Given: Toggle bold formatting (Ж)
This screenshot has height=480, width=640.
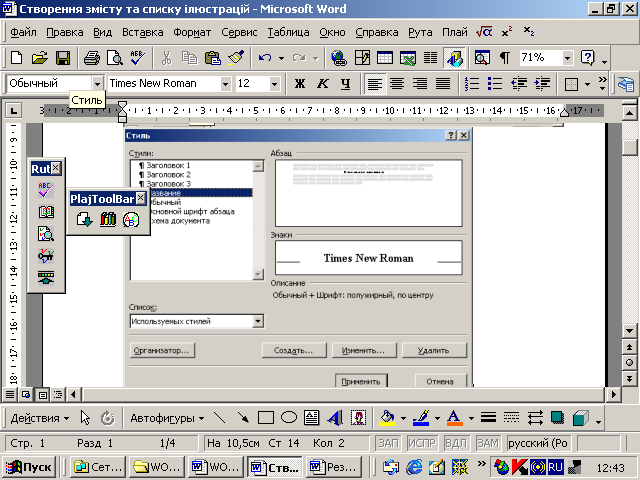Looking at the screenshot, I should (x=300, y=84).
